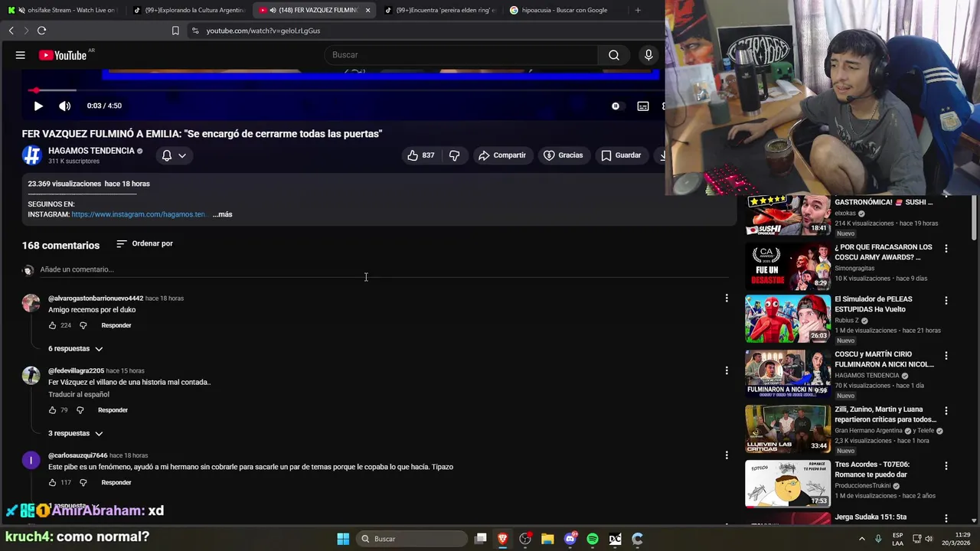Viewport: 980px width, 551px height.
Task: Go to the YouTube home logo
Action: pyautogui.click(x=63, y=55)
